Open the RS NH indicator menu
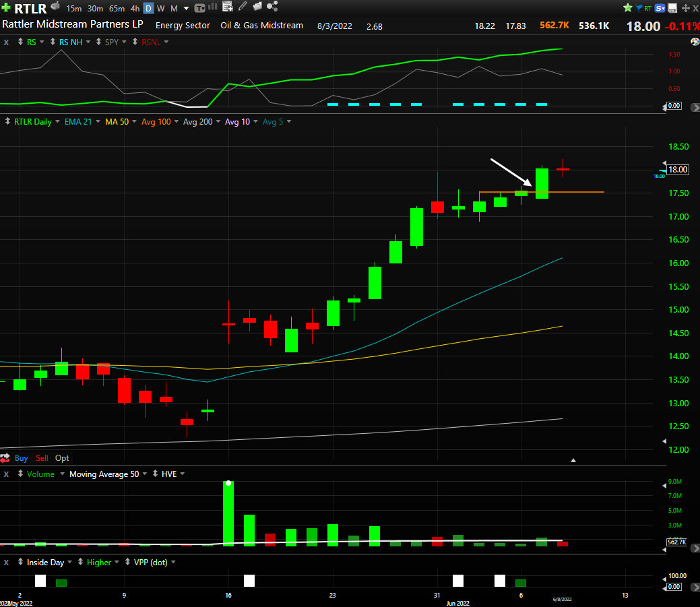 [71, 42]
